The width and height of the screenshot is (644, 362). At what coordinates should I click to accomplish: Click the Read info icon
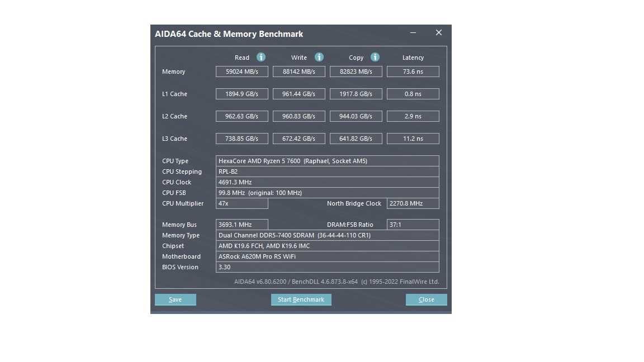pos(261,57)
